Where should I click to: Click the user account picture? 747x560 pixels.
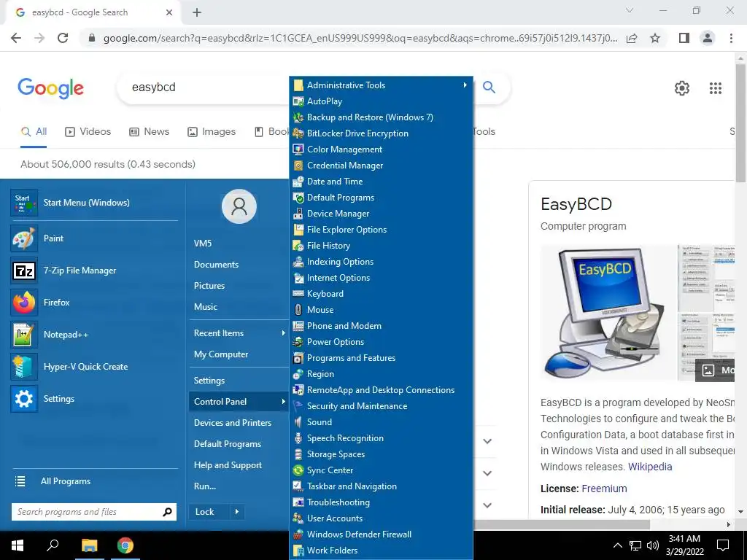[x=239, y=206]
